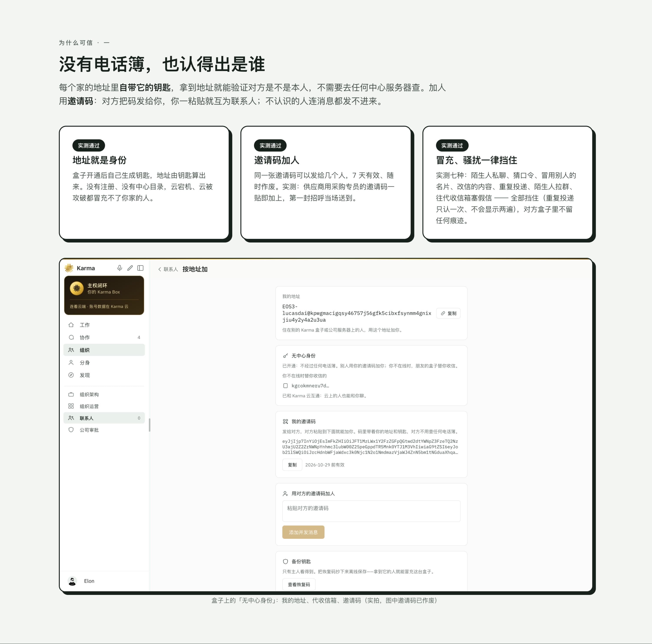This screenshot has width=652, height=644.
Task: Click the 2026-10-29 前有效 text
Action: pos(325,465)
